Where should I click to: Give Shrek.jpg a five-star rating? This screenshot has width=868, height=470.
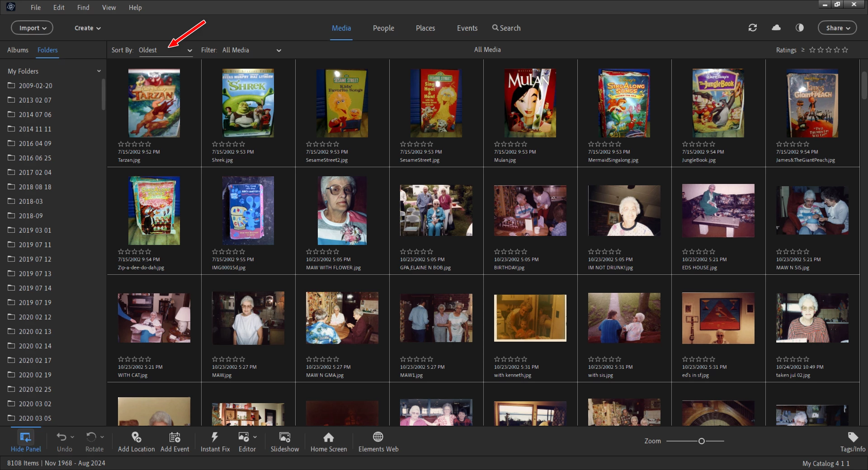click(x=242, y=144)
